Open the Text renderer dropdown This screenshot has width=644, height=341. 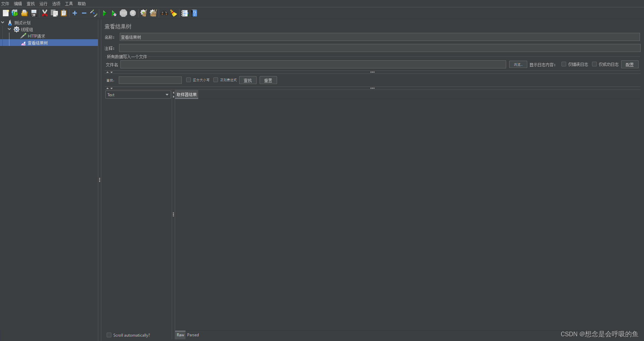(x=138, y=95)
